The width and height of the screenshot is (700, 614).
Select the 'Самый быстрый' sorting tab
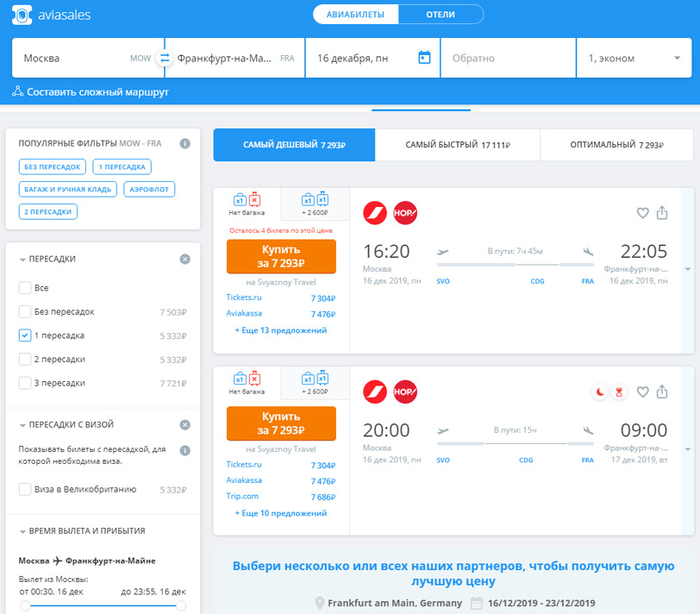pyautogui.click(x=457, y=145)
